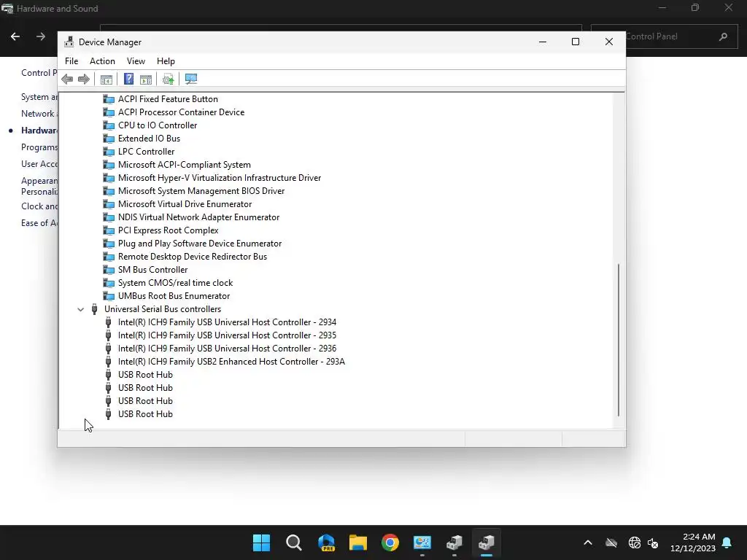Open the Network link in Control Panel sidebar

point(39,113)
